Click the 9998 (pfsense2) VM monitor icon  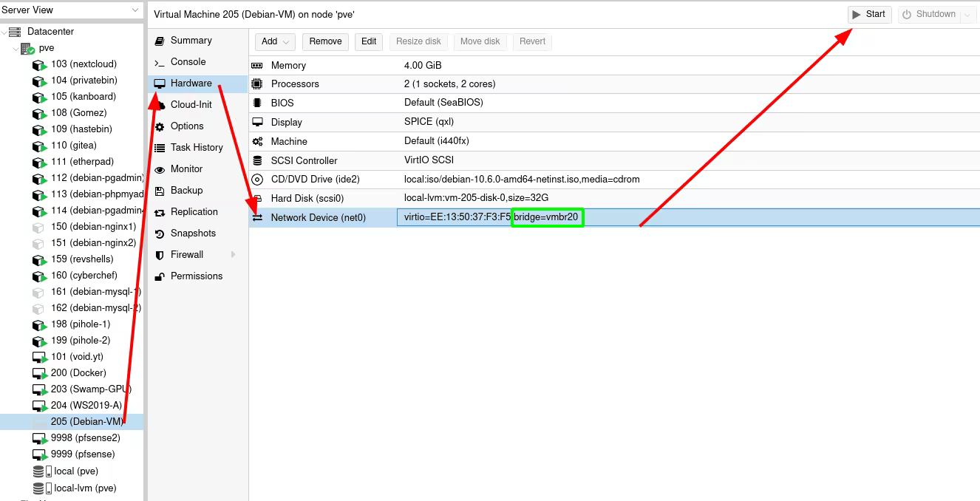tap(40, 439)
